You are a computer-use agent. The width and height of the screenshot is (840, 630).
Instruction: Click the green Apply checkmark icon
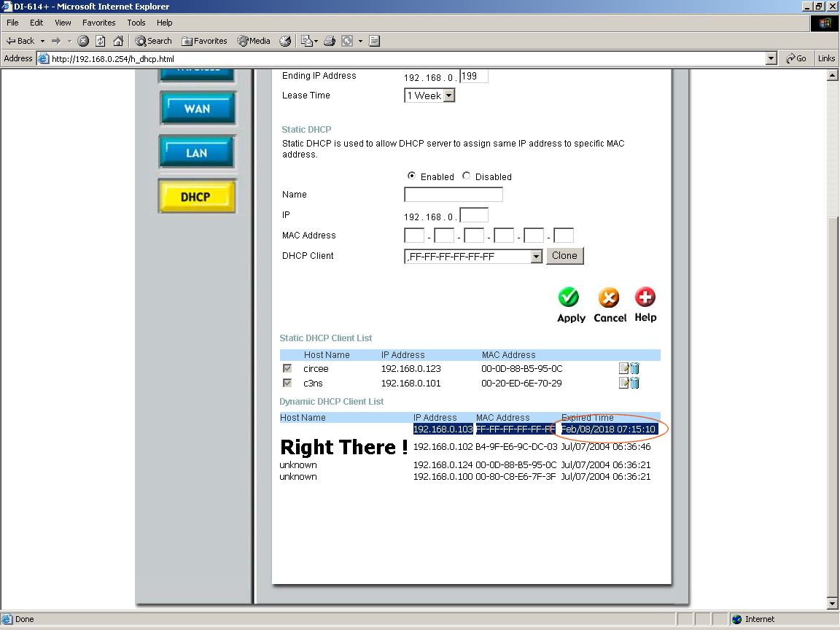569,297
